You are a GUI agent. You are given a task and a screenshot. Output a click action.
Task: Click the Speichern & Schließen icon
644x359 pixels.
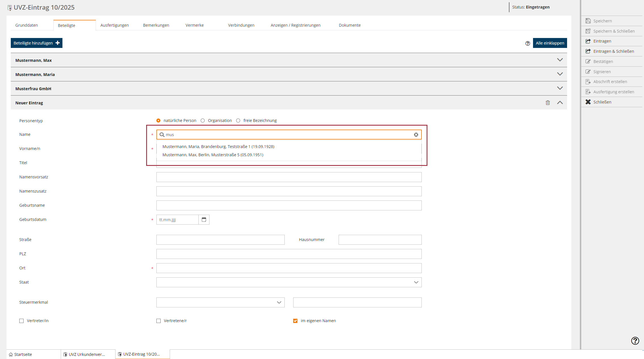pyautogui.click(x=588, y=31)
